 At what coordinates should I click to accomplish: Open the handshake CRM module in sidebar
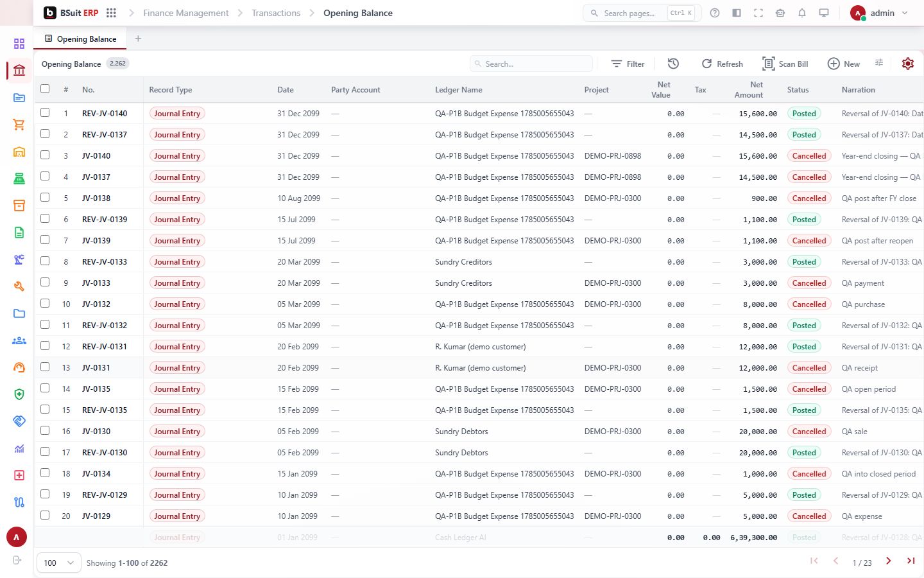pyautogui.click(x=19, y=421)
